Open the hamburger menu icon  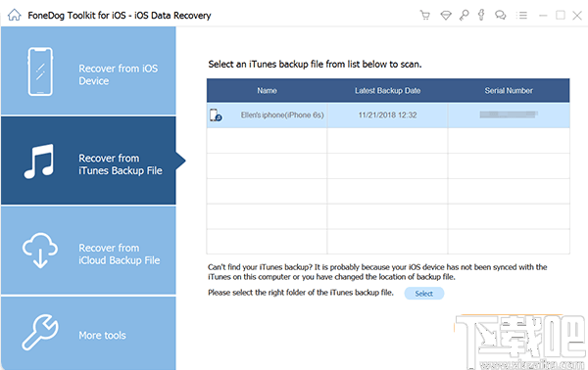[521, 16]
